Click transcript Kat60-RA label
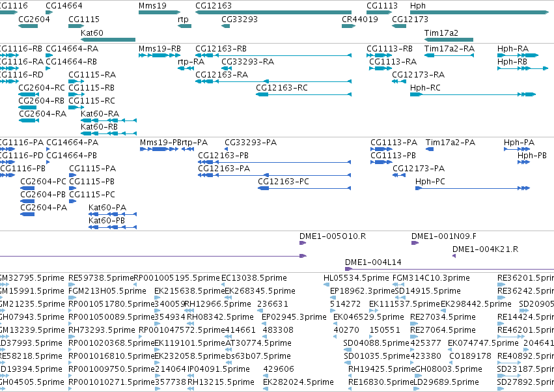The image size is (554, 392). pyautogui.click(x=100, y=113)
